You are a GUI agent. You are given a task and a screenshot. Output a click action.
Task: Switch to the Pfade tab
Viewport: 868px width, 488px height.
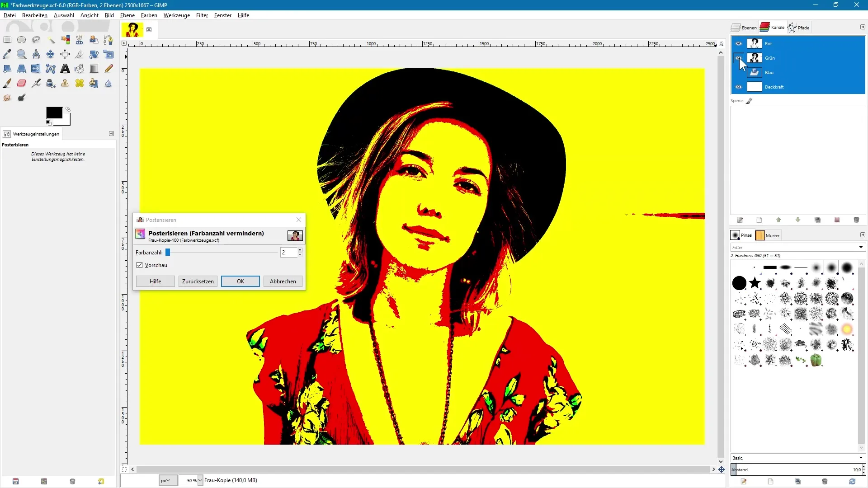(x=799, y=28)
